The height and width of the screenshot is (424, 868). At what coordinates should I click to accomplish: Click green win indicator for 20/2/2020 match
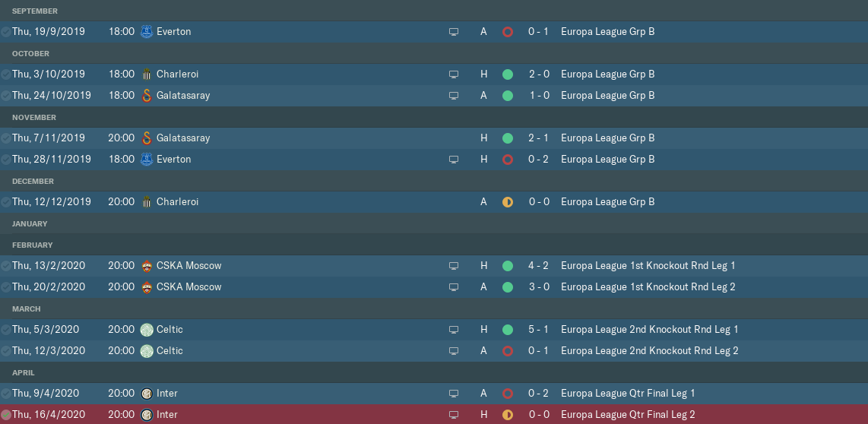tap(508, 287)
